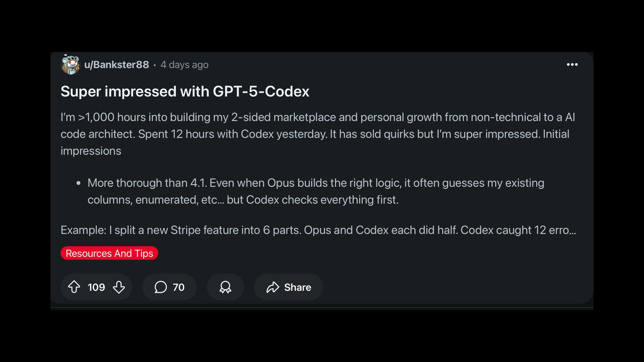Click the trailing ellipsis after 'caught 12 erro'
Screen dimensions: 644x362
pyautogui.click(x=573, y=231)
